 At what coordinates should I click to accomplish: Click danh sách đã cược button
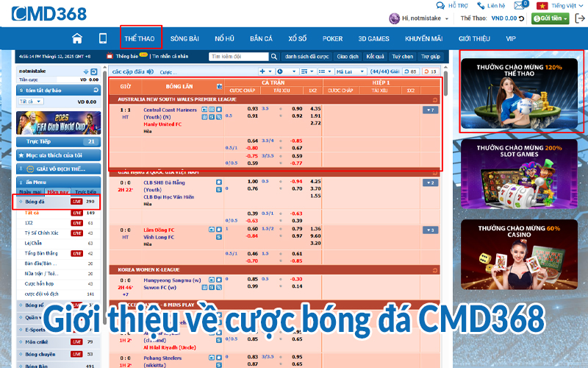coord(306,57)
